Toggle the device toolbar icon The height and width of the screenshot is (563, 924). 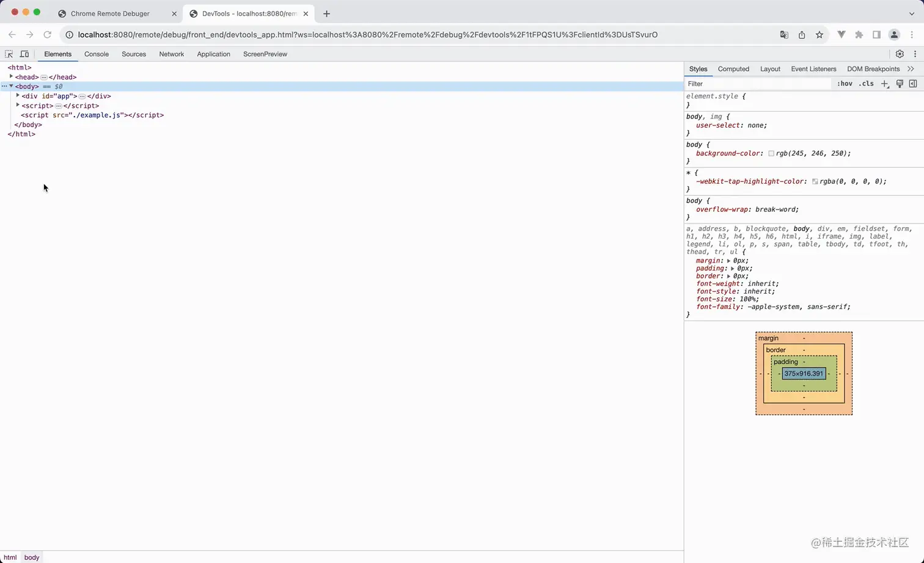tap(24, 54)
